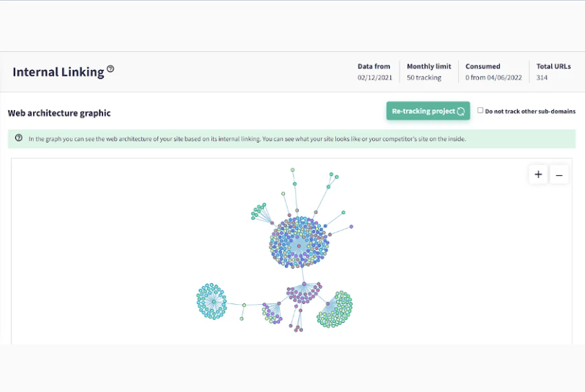
Task: Select the central hub node of large cluster
Action: pyautogui.click(x=299, y=244)
